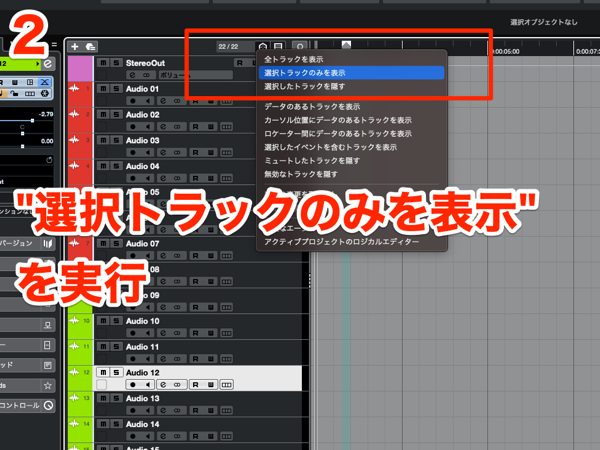Click the lanes icon on Audio 04

(226, 178)
